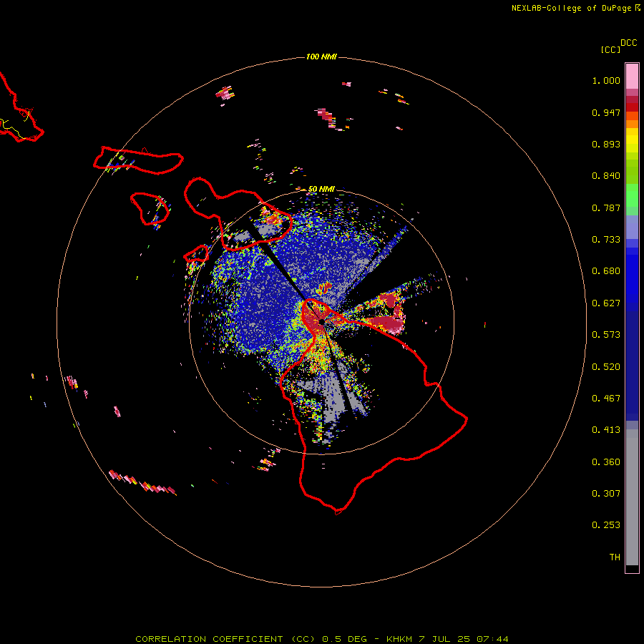Viewport: 644px width, 644px height.
Task: Click the line of pink echoes in the southwest
Action: click(142, 483)
